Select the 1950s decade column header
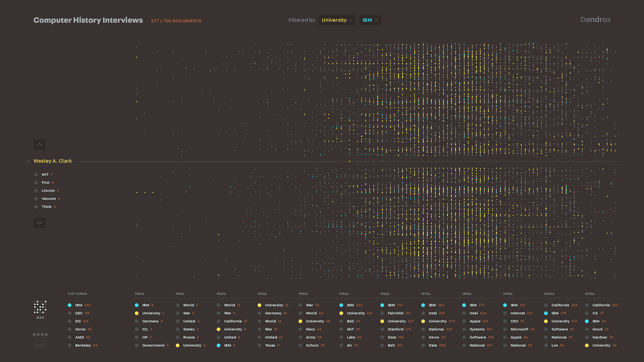Image resolution: width=644 pixels, height=362 pixels. coord(344,294)
